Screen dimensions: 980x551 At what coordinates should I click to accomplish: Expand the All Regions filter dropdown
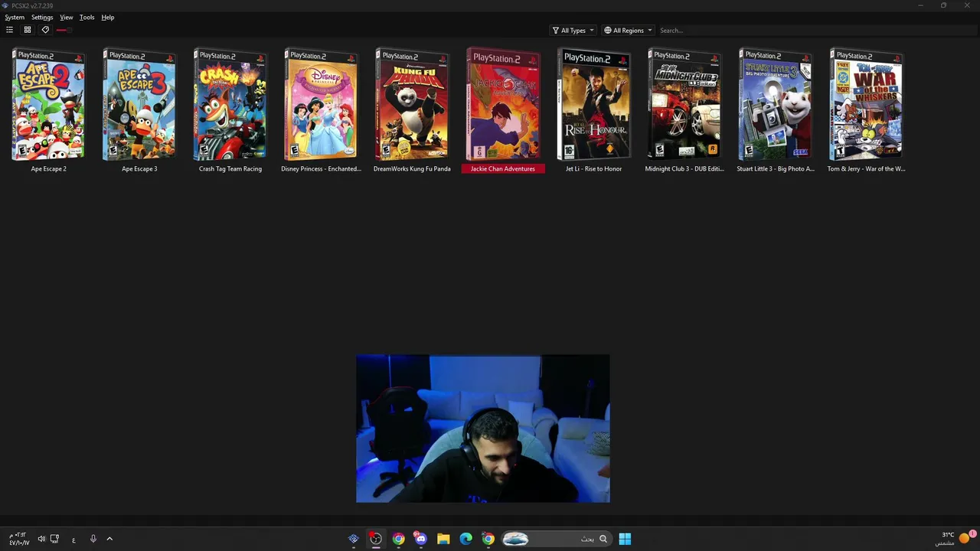click(628, 31)
